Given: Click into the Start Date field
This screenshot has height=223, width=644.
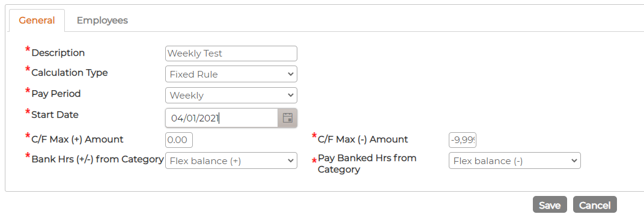Looking at the screenshot, I should (222, 118).
